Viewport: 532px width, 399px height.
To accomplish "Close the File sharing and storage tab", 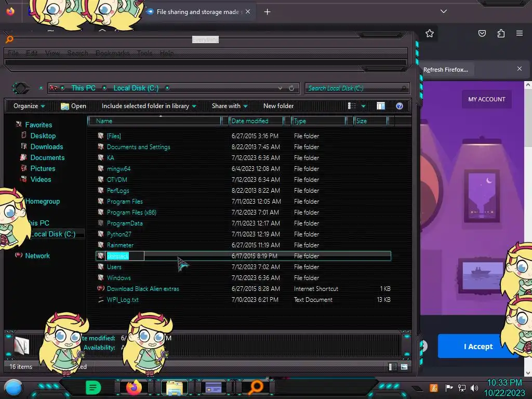I will point(248,11).
